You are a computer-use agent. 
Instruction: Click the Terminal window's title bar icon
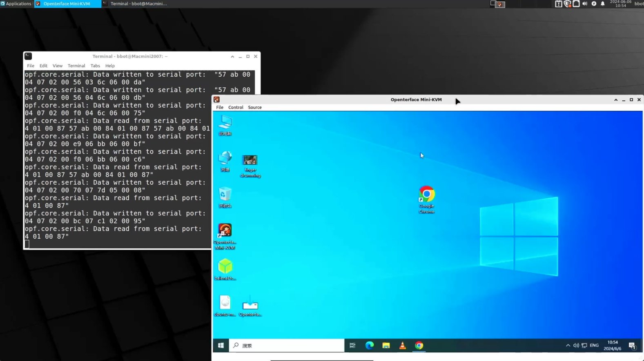pyautogui.click(x=29, y=56)
